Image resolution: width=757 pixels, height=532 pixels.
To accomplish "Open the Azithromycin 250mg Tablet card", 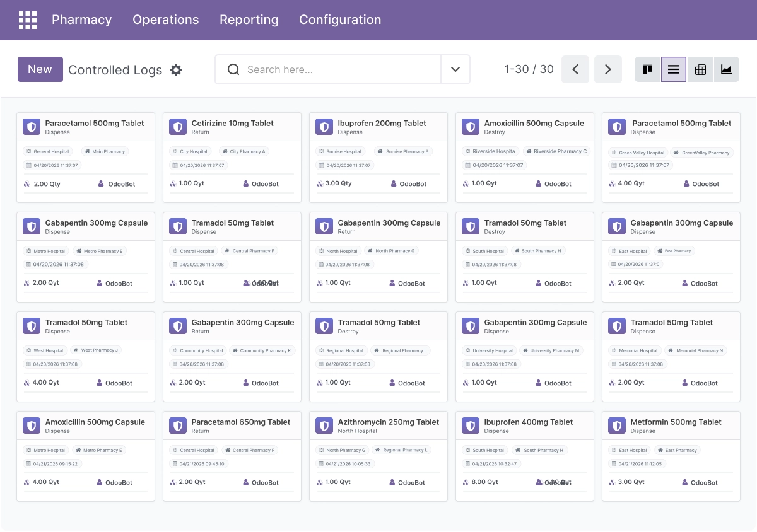I will [378, 456].
